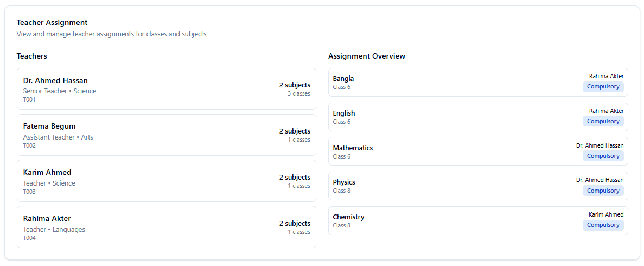Click Karim Ahmed's name on Chemistry assignment

click(606, 215)
